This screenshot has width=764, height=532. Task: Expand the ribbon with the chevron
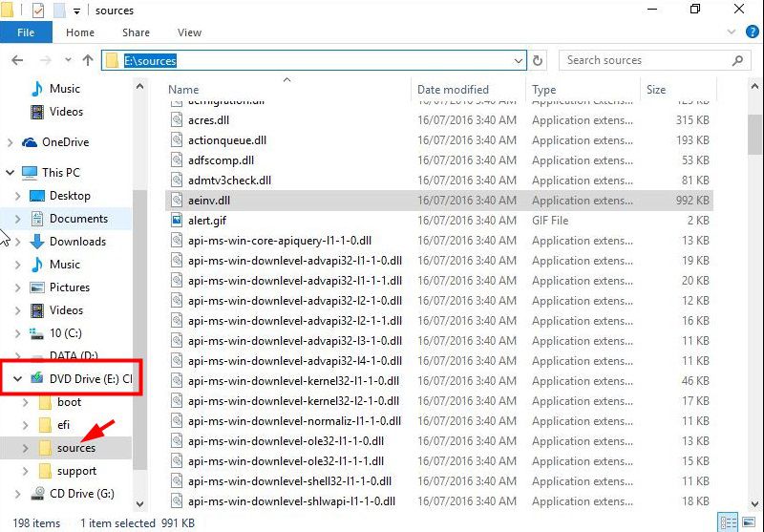pyautogui.click(x=731, y=32)
